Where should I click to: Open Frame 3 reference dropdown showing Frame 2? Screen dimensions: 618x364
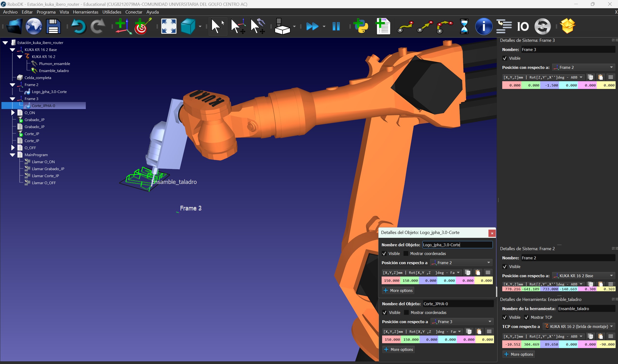click(x=583, y=67)
